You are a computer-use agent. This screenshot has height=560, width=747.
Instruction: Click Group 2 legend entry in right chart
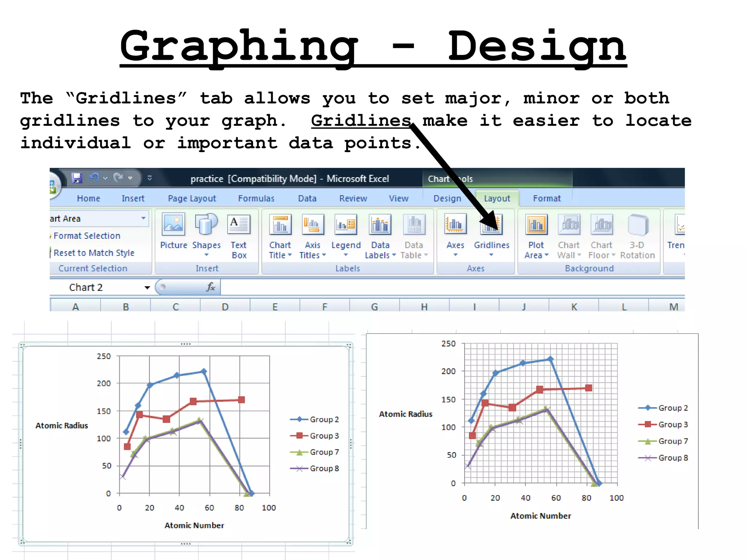tap(663, 408)
